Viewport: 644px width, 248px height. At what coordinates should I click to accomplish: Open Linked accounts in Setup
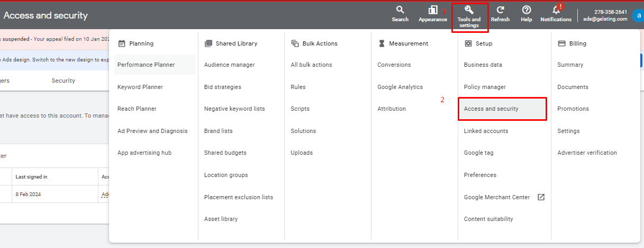[486, 131]
